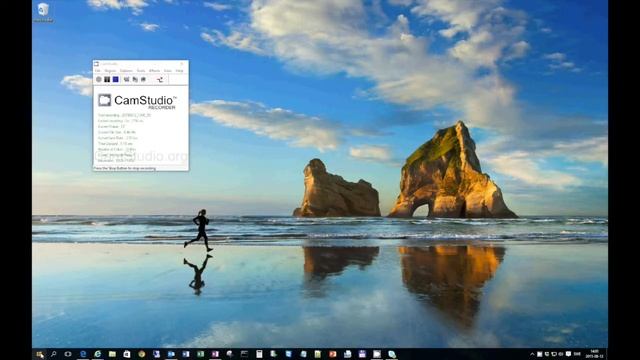
Task: Toggle CamStudio's screen annotations icon
Action: point(127,79)
